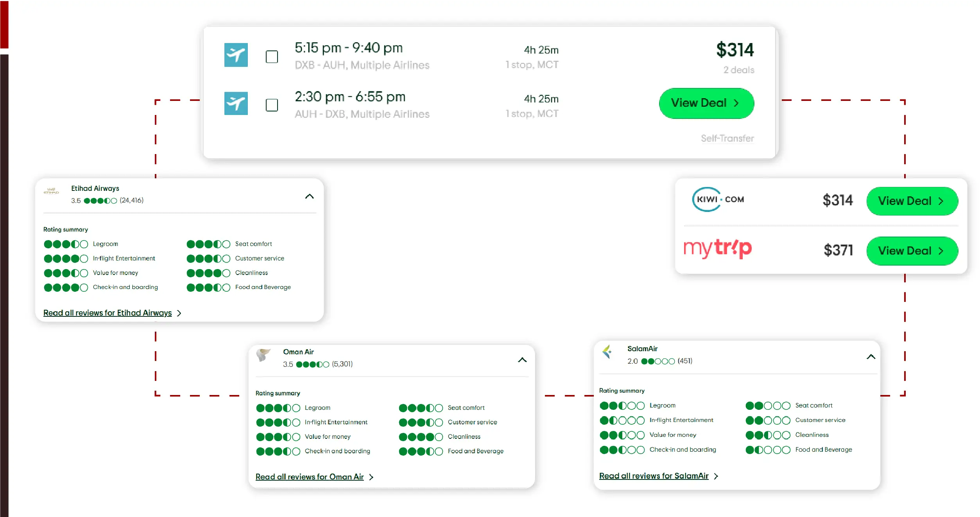
Task: Click the mytrip logo
Action: [717, 248]
